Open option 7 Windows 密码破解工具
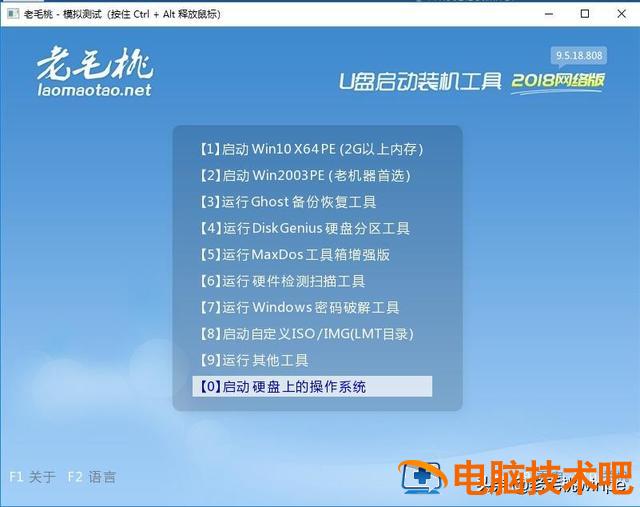 tap(299, 307)
